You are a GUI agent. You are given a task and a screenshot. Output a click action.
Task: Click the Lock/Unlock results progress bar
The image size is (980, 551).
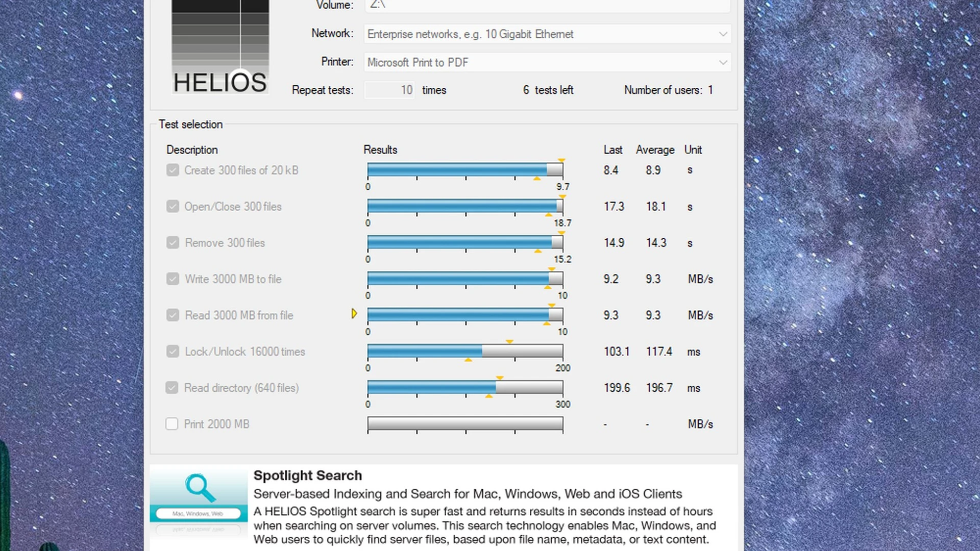[464, 351]
